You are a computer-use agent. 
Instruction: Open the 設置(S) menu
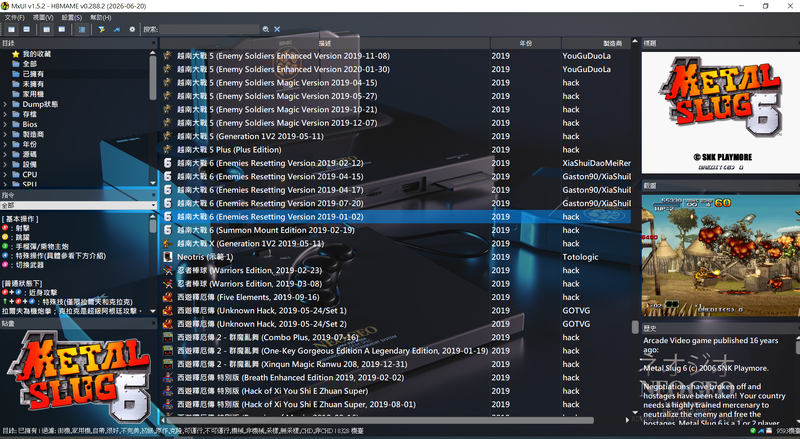point(71,17)
